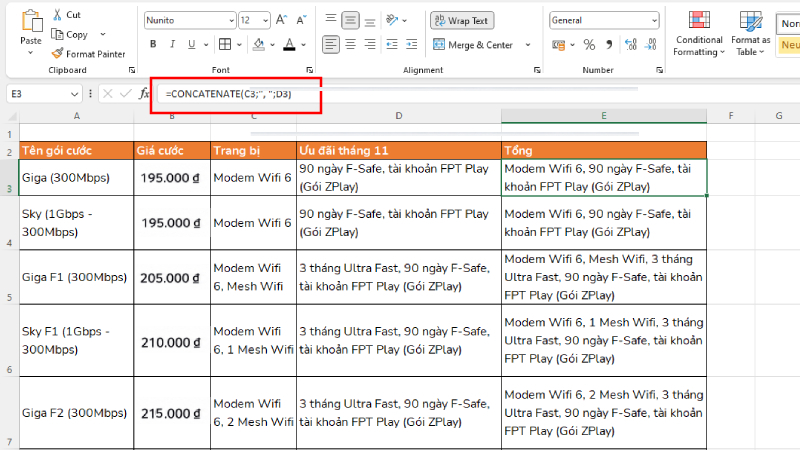800x450 pixels.
Task: Select the "210.000 đ" price cell
Action: pyautogui.click(x=172, y=340)
